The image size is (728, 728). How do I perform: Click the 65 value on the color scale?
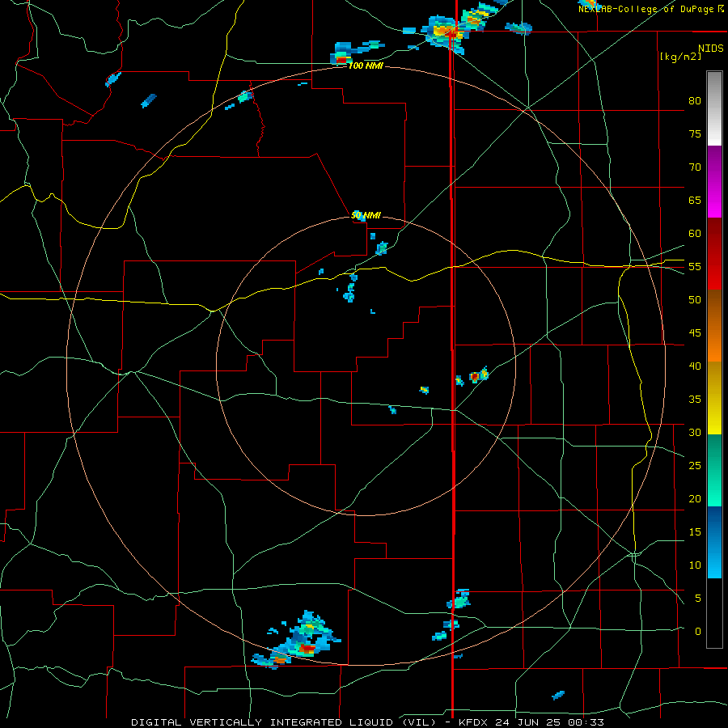pyautogui.click(x=695, y=200)
